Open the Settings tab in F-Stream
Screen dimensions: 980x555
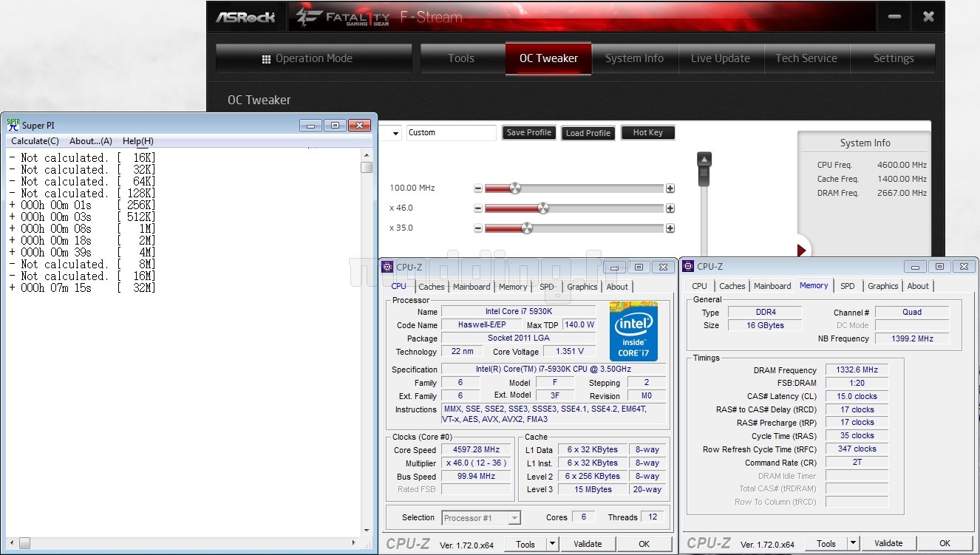click(894, 58)
